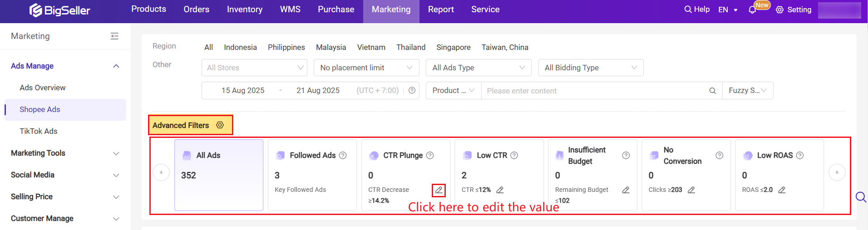Select the Followed Ads card

click(x=312, y=175)
